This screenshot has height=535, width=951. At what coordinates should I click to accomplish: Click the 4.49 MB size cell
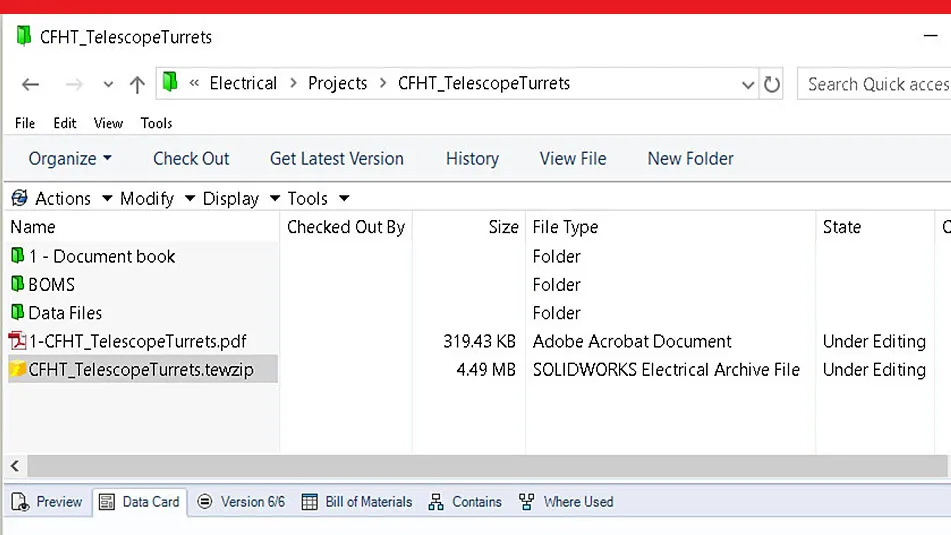[486, 369]
